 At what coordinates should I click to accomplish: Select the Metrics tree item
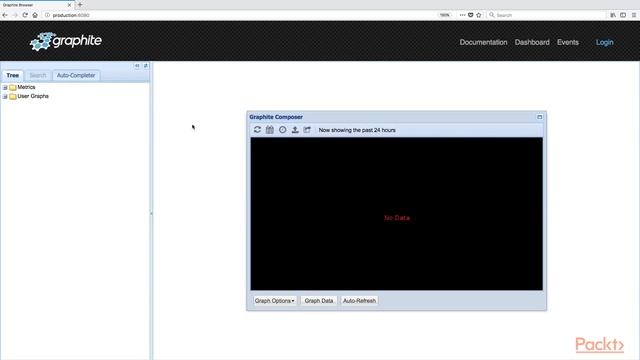pos(26,87)
